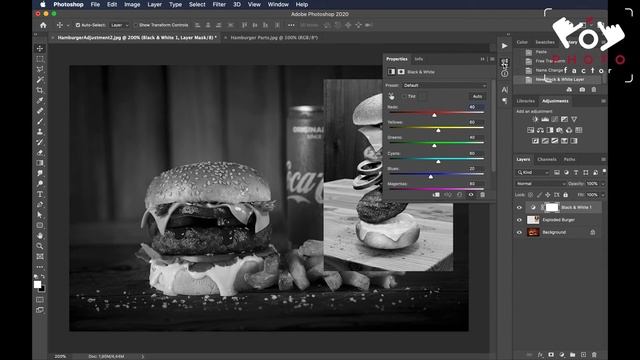
Task: Click the foreground color swatch
Action: tap(37, 284)
